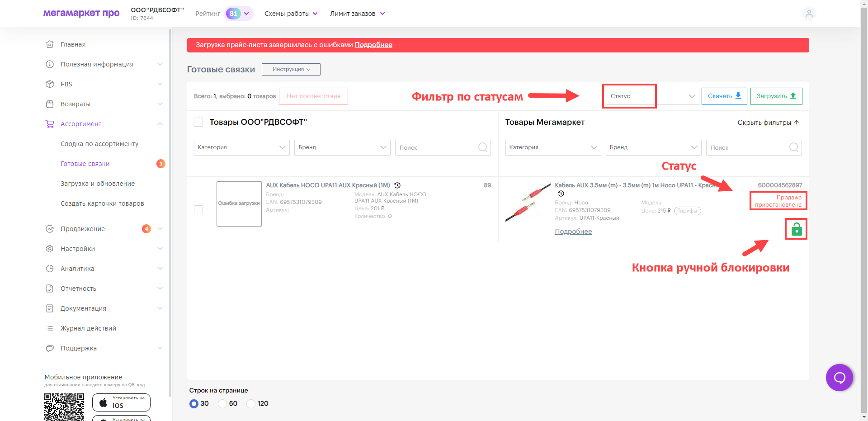
Task: Open the Схемы работы dropdown
Action: tap(291, 14)
